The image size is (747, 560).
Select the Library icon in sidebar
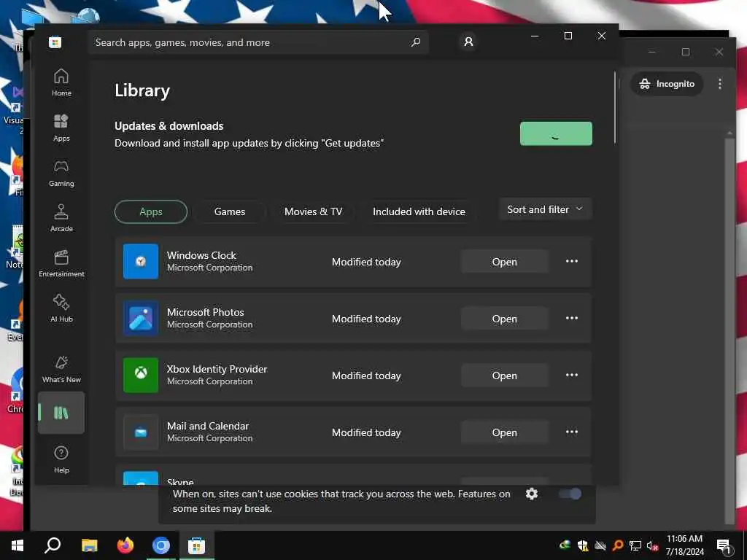pyautogui.click(x=61, y=413)
